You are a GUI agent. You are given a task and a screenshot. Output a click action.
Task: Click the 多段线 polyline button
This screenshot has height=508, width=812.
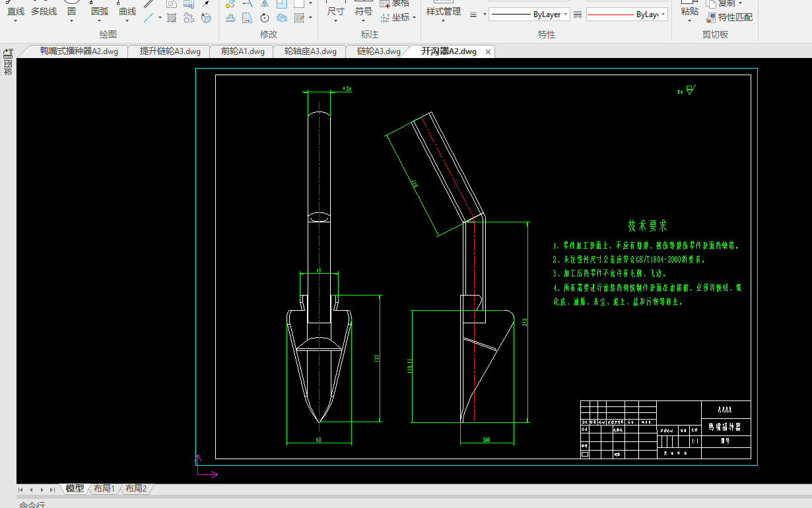(x=44, y=11)
